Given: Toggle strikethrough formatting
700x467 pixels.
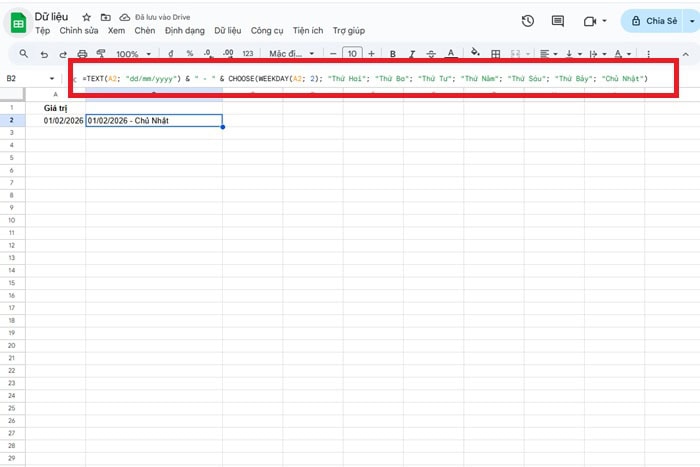Looking at the screenshot, I should 430,54.
